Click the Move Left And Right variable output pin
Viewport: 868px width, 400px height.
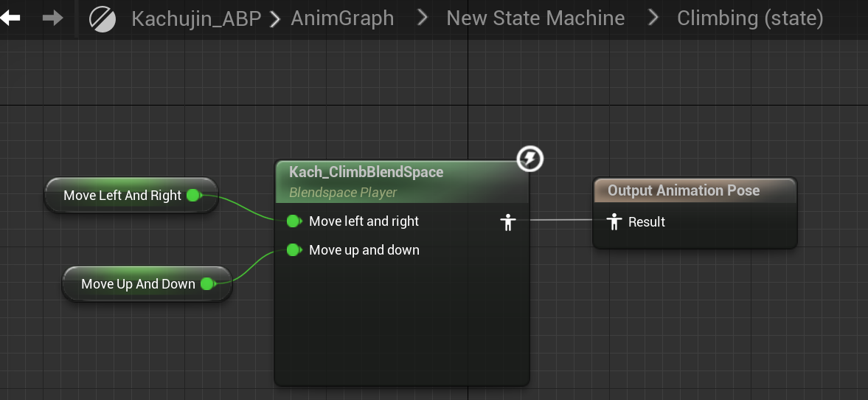[194, 196]
